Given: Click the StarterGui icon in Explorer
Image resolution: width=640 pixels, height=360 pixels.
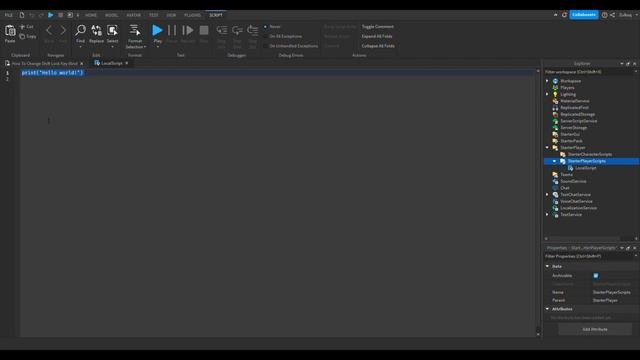Looking at the screenshot, I should 555,134.
